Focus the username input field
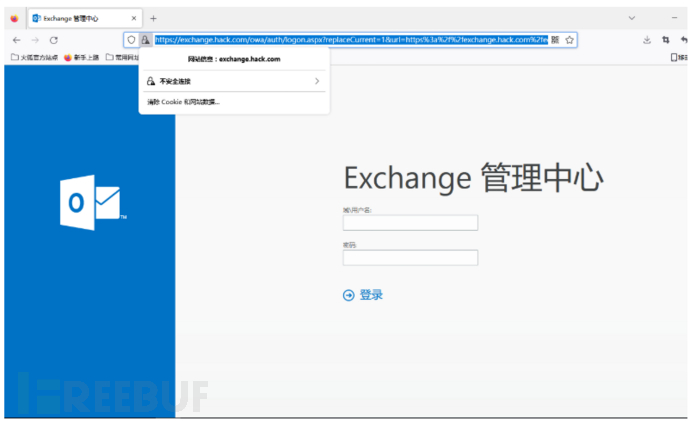Viewport: 690px width, 421px height. pyautogui.click(x=410, y=223)
